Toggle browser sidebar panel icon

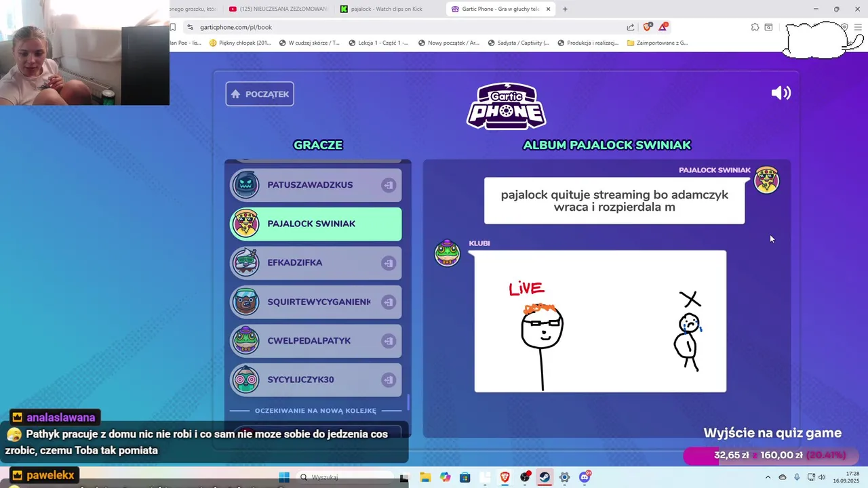[768, 27]
